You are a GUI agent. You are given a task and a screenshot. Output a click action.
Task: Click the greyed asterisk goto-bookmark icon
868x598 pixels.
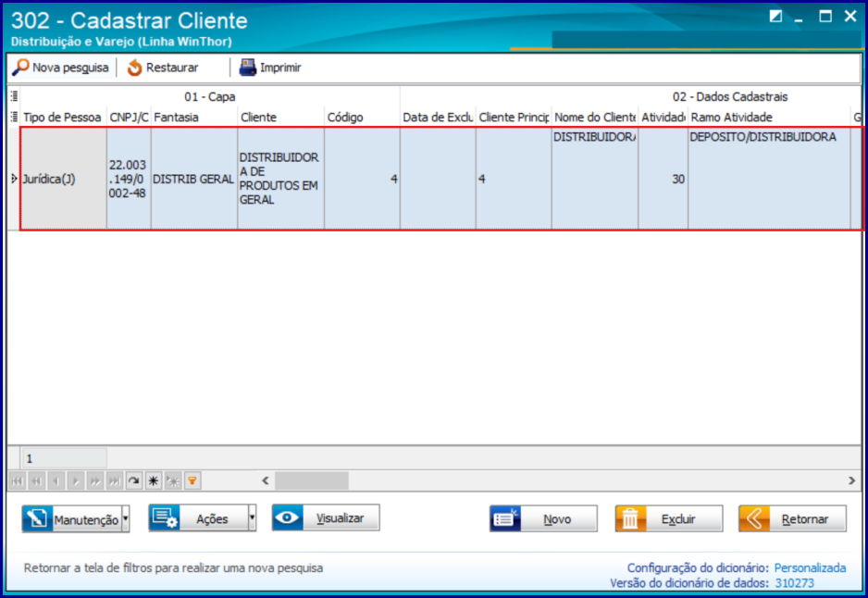(173, 480)
